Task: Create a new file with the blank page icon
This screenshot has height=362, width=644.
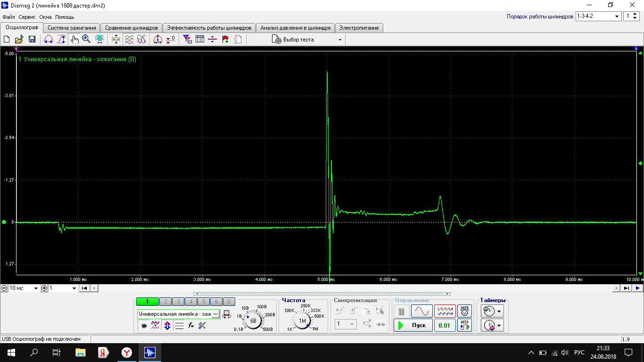Action: 7,40
